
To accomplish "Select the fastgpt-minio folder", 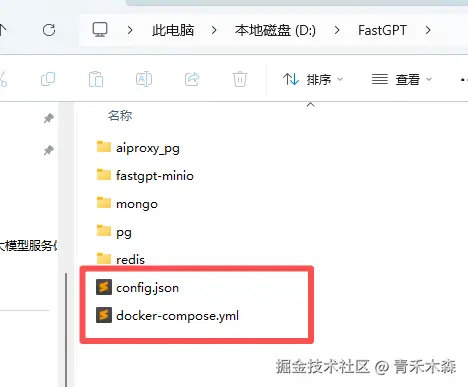I will pos(145,176).
